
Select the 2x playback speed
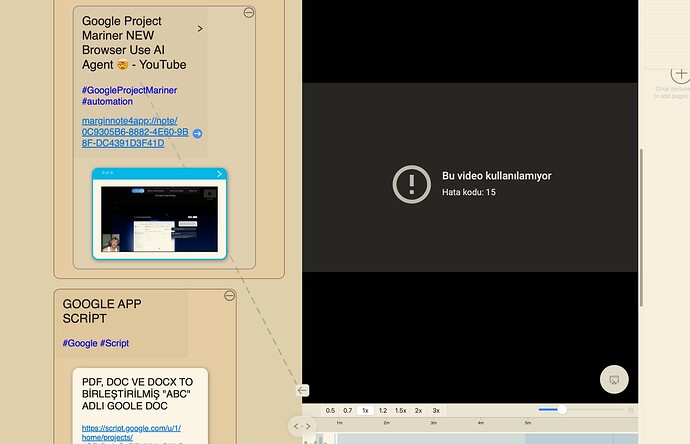click(x=419, y=410)
